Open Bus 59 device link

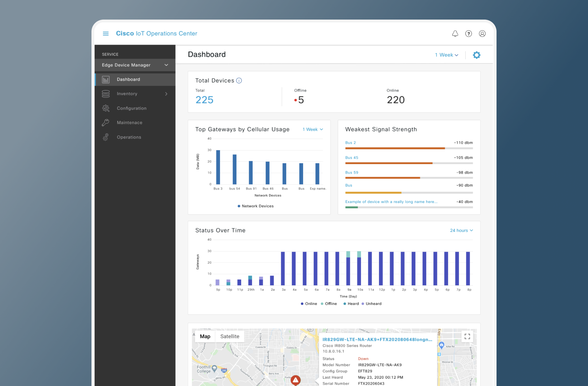352,172
